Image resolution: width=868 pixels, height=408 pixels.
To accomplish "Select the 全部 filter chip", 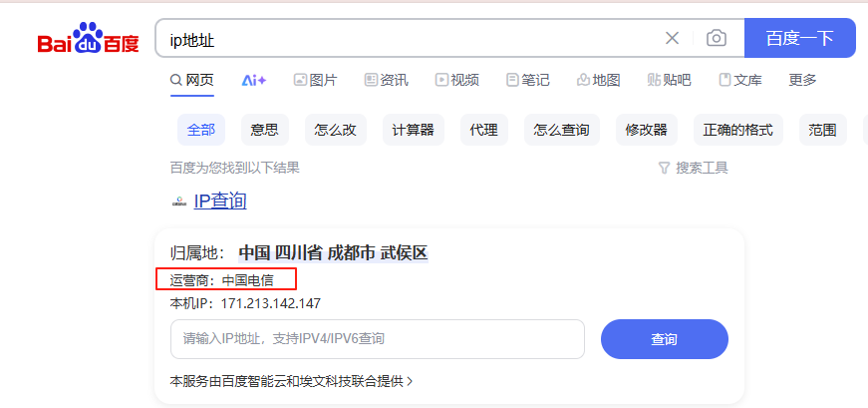I will (201, 131).
